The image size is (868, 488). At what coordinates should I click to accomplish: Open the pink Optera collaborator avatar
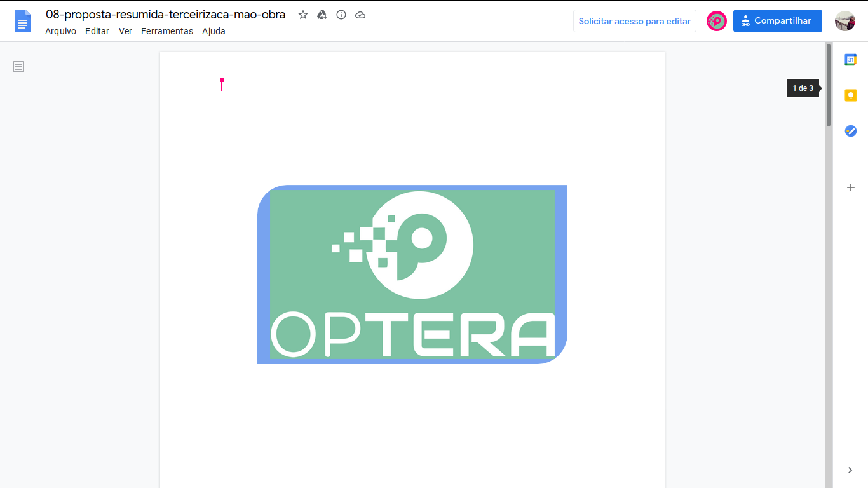point(717,21)
